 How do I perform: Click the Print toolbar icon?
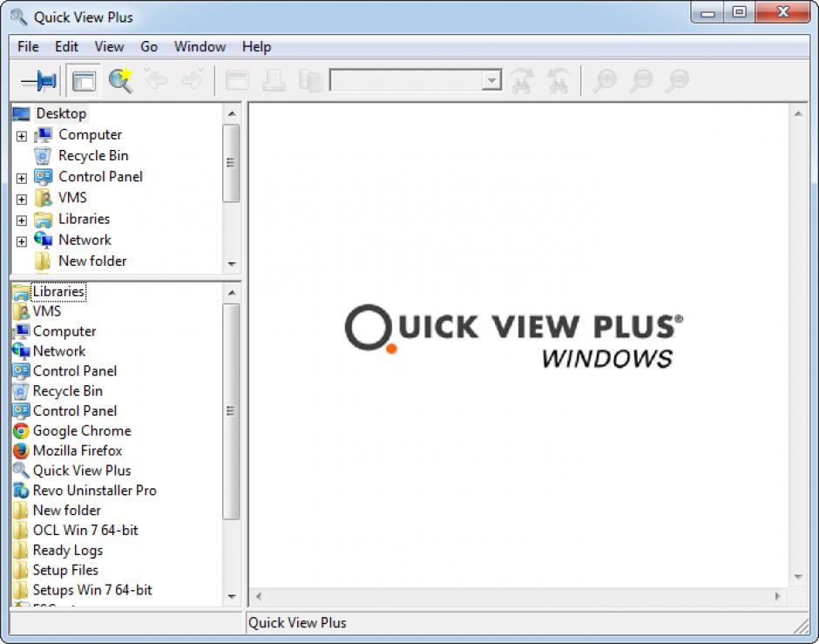(274, 81)
